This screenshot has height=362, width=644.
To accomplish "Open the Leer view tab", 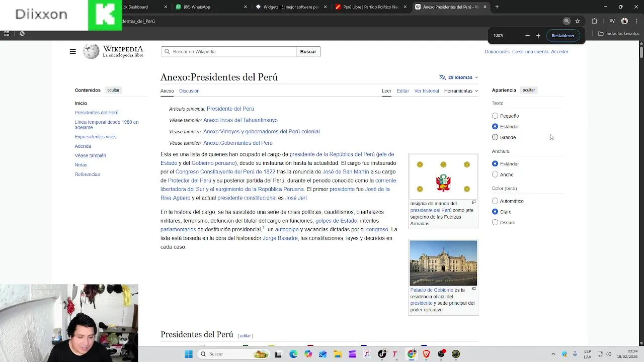I will 386,91.
